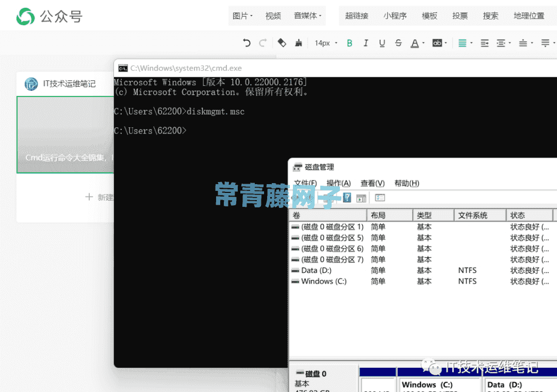Click the paragraph spacing after icon
The height and width of the screenshot is (392, 557).
545,43
